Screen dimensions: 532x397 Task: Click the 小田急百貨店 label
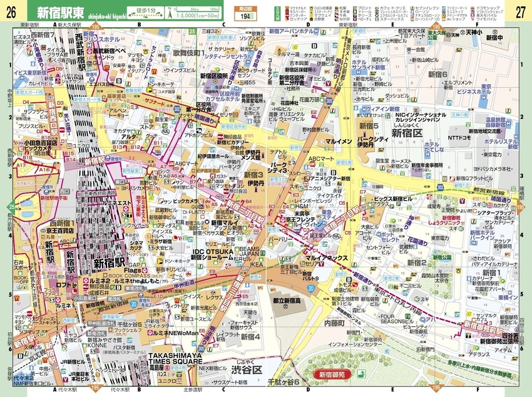tap(41, 143)
